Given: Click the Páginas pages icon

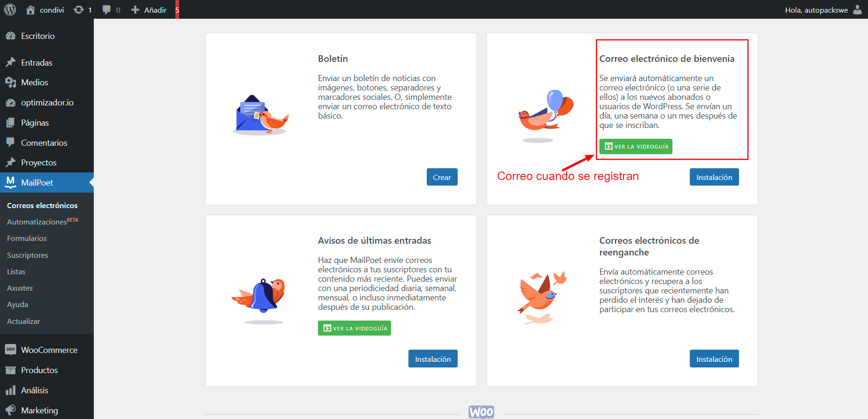Looking at the screenshot, I should 10,123.
